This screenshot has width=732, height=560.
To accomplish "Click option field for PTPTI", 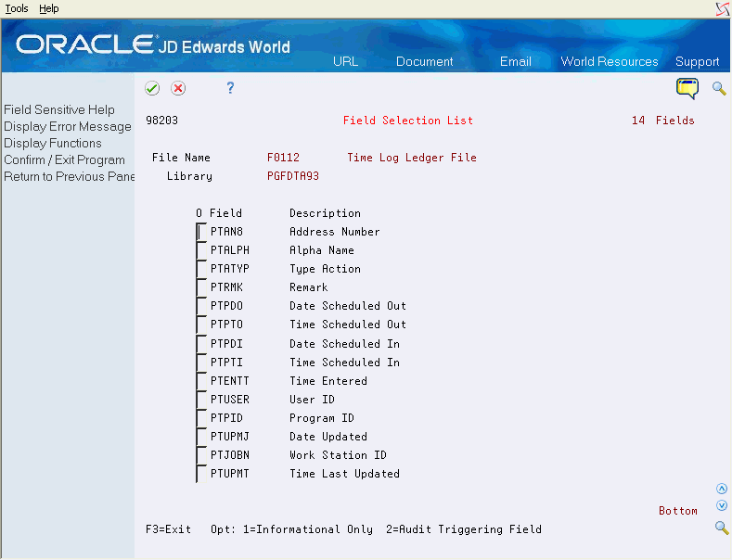I will [201, 363].
